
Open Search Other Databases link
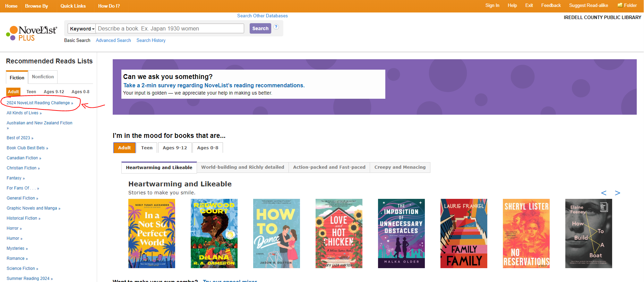click(x=263, y=16)
